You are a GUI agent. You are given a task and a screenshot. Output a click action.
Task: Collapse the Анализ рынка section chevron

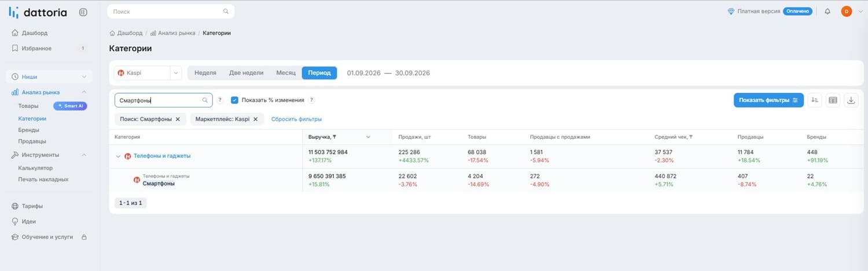pyautogui.click(x=84, y=92)
